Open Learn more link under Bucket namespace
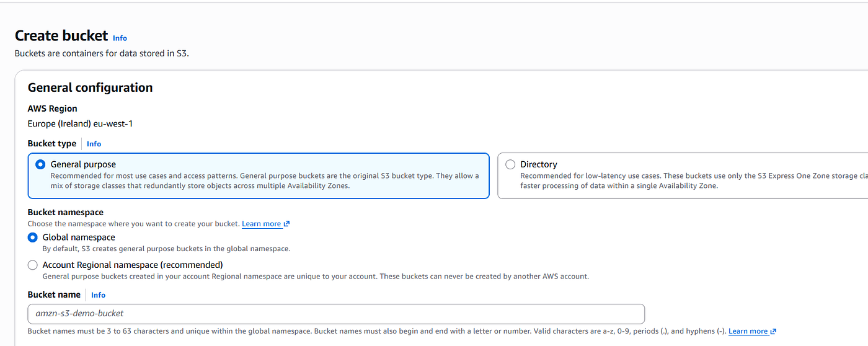 tap(261, 224)
